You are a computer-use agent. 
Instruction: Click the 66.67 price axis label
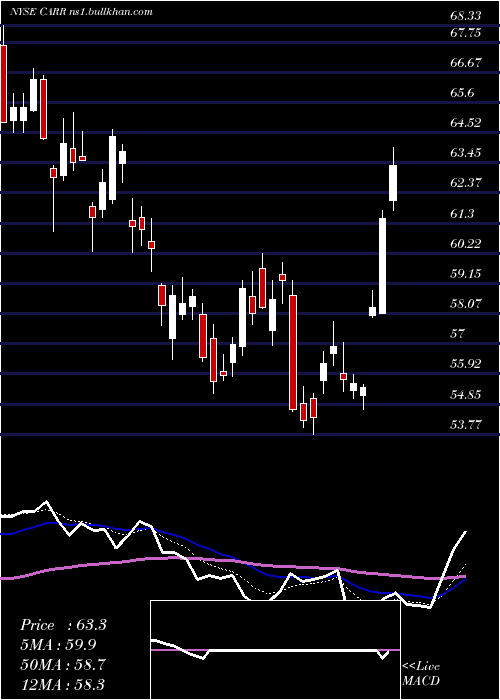[x=466, y=63]
